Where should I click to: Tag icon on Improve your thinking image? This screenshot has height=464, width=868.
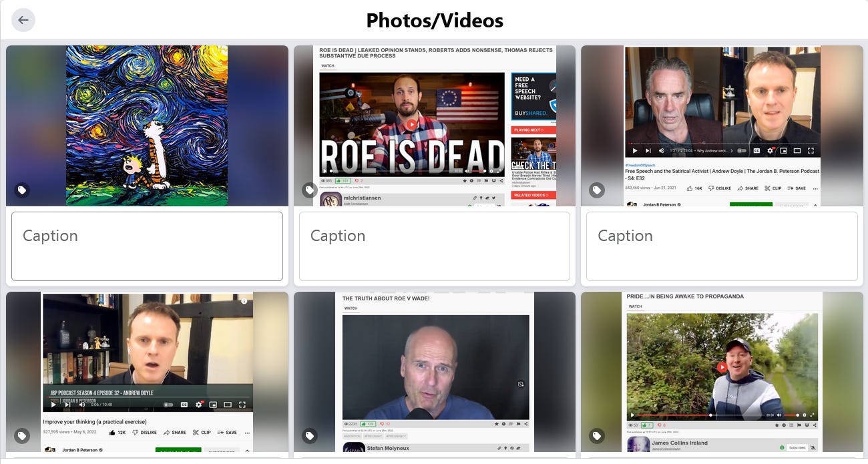point(22,436)
